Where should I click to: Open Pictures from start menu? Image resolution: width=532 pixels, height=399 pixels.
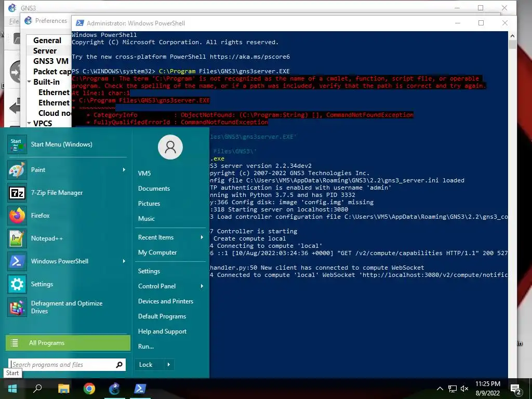point(149,204)
